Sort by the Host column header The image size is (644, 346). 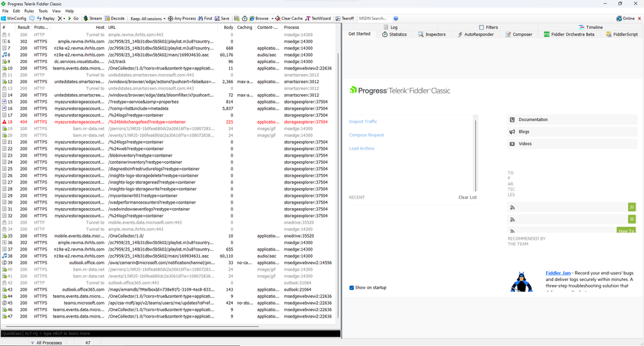(x=77, y=28)
